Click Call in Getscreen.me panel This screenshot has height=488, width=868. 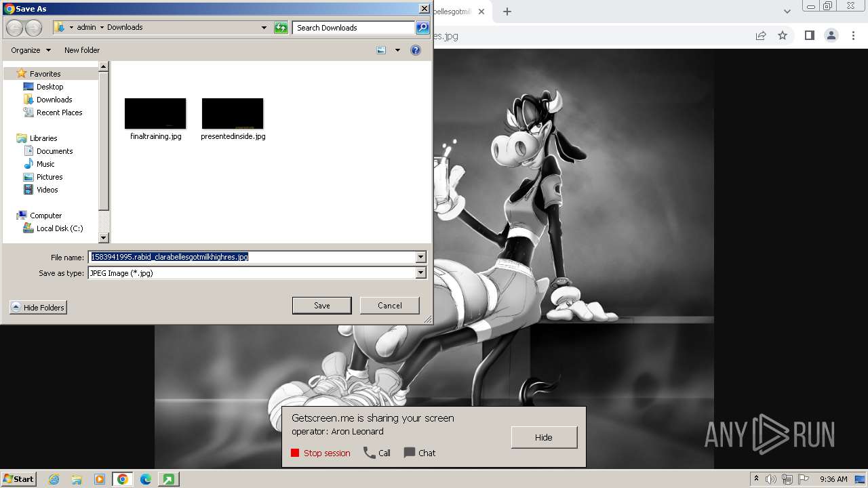click(378, 453)
